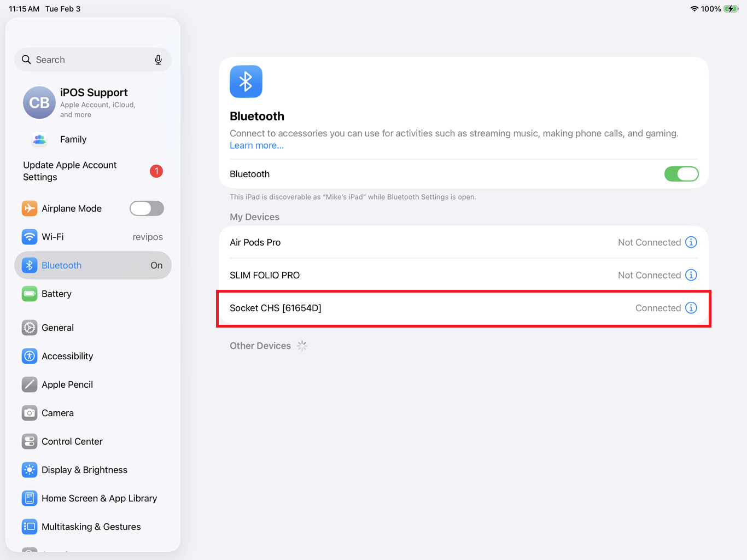Screen dimensions: 747x560
Task: Click the Tue Feb 3 date
Action: tap(63, 9)
